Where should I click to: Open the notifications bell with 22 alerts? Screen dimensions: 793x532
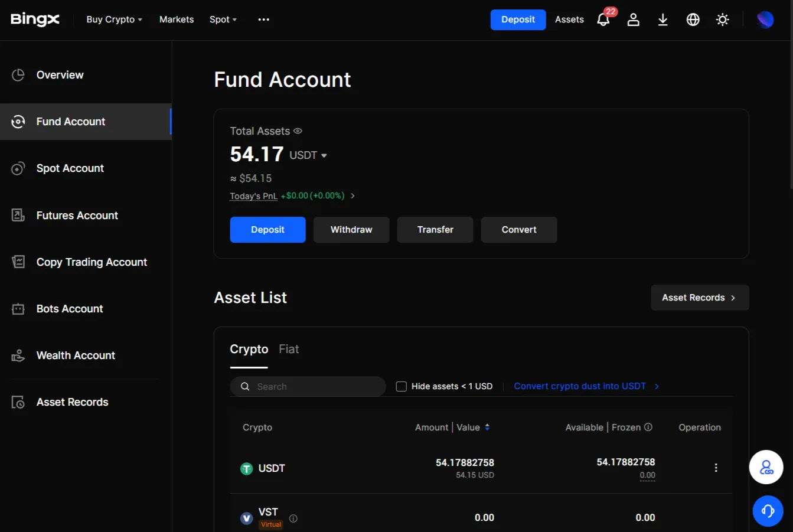[x=603, y=19]
